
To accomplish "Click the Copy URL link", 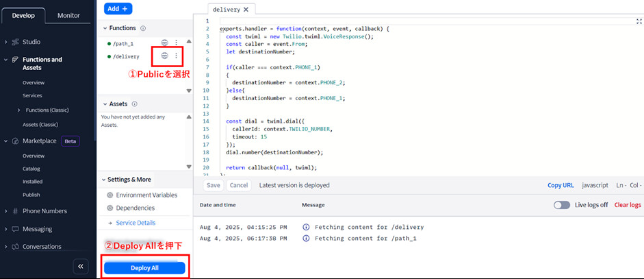I will [561, 185].
